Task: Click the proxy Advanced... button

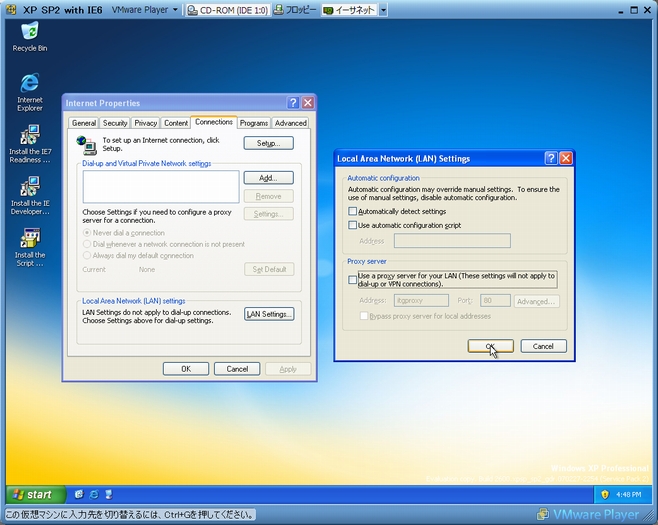Action: tap(536, 301)
